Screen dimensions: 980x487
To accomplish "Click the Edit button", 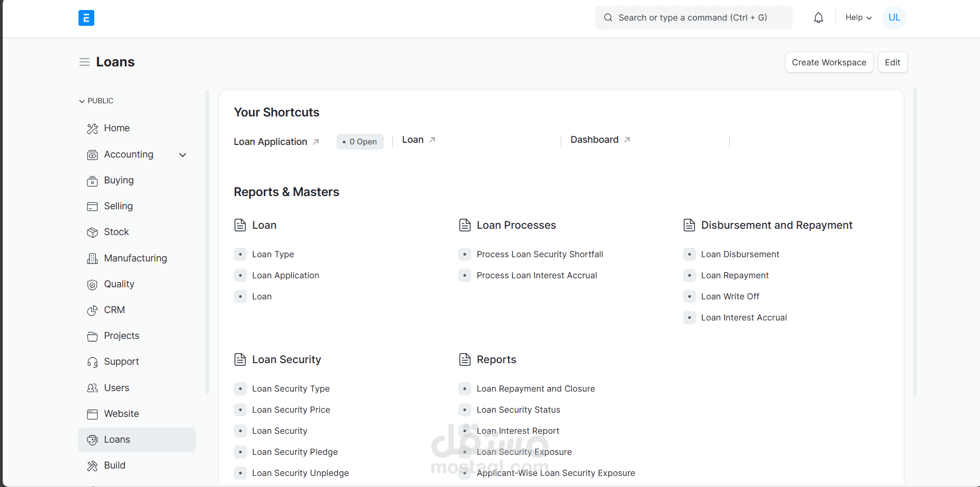I will pos(893,62).
